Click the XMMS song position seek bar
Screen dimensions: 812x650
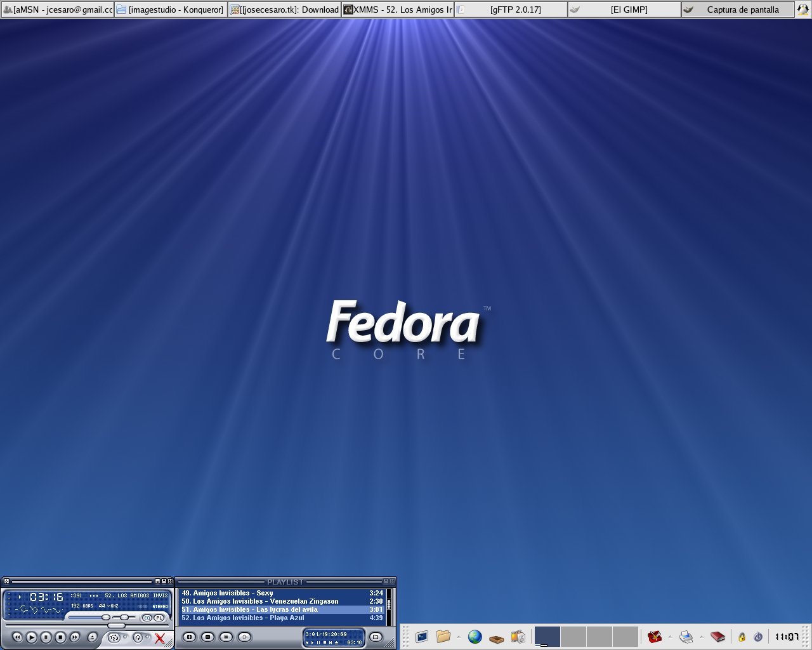point(87,625)
